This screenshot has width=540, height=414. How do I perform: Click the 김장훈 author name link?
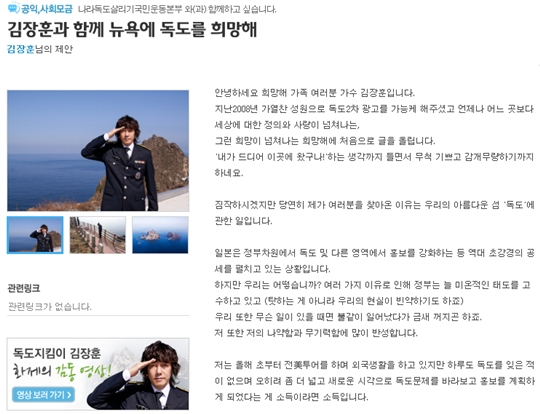click(21, 49)
